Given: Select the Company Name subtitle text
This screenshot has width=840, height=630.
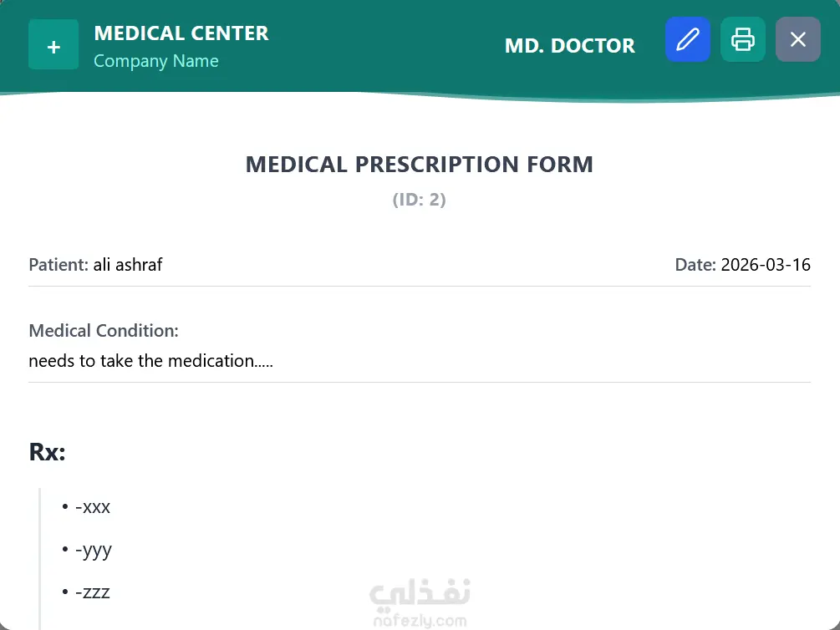Looking at the screenshot, I should pos(156,61).
